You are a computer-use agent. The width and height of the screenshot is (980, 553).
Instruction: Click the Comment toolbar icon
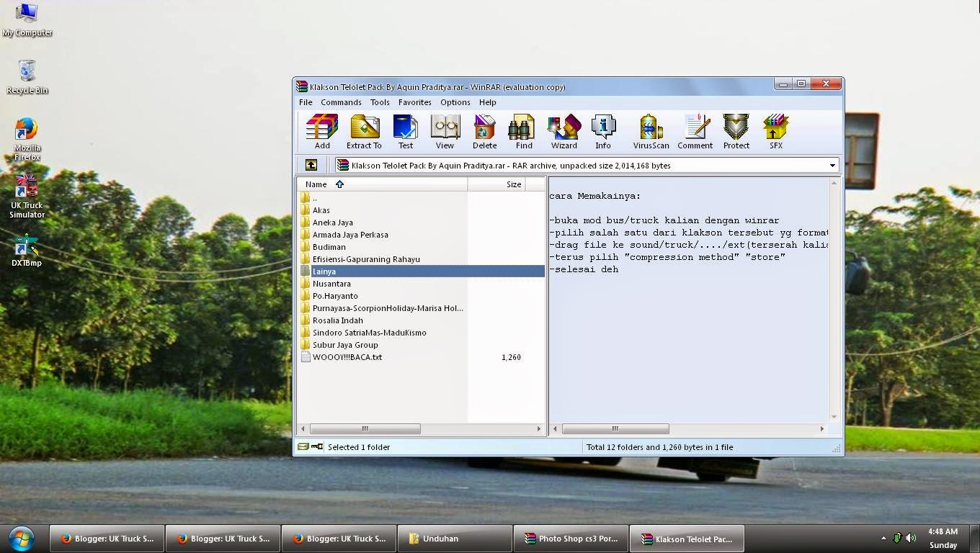(x=695, y=131)
